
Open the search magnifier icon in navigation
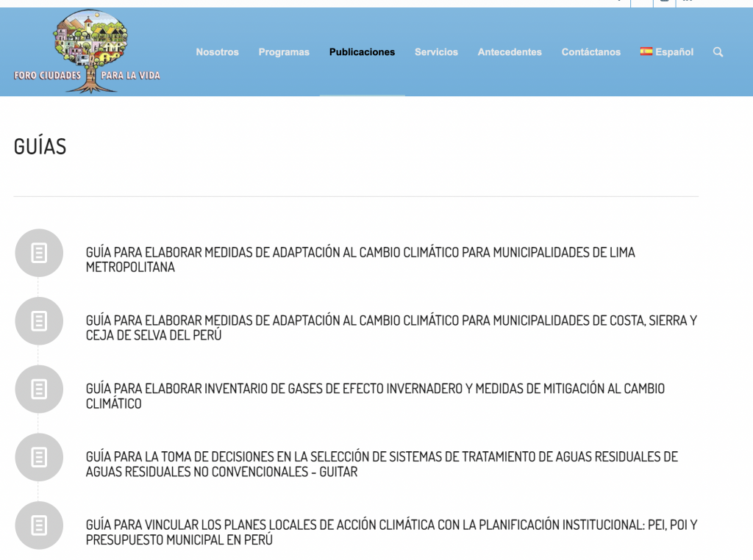tap(718, 52)
